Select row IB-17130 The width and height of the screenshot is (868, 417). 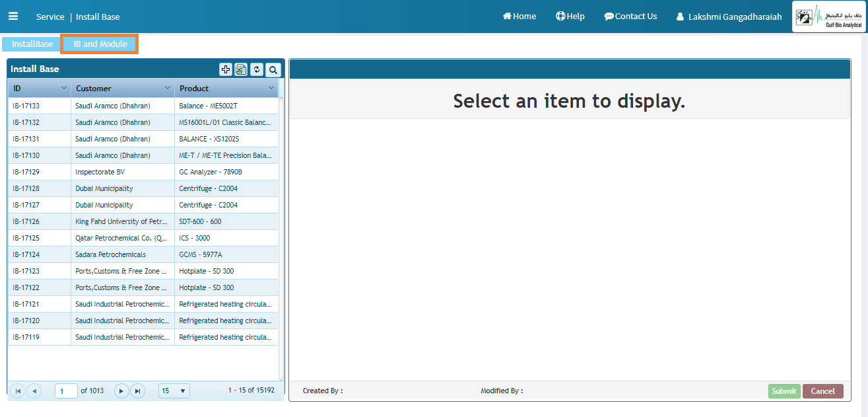click(x=143, y=155)
